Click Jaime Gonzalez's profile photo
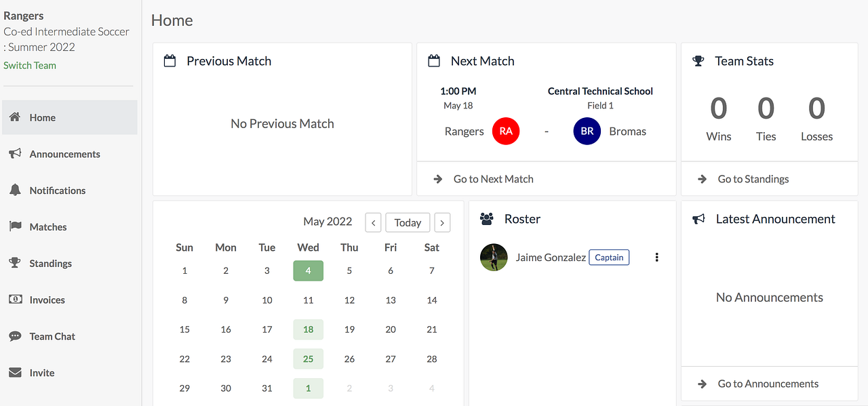868x406 pixels. click(x=494, y=258)
